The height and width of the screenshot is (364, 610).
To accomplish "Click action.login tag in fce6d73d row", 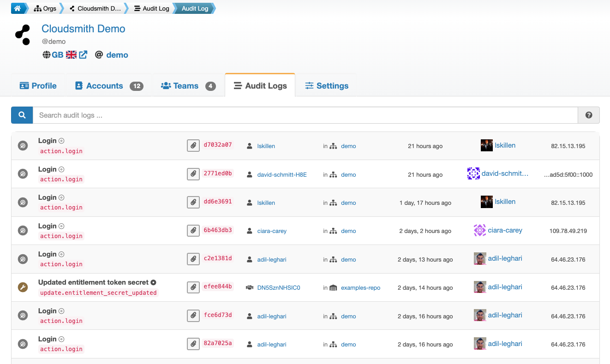I will coord(61,321).
